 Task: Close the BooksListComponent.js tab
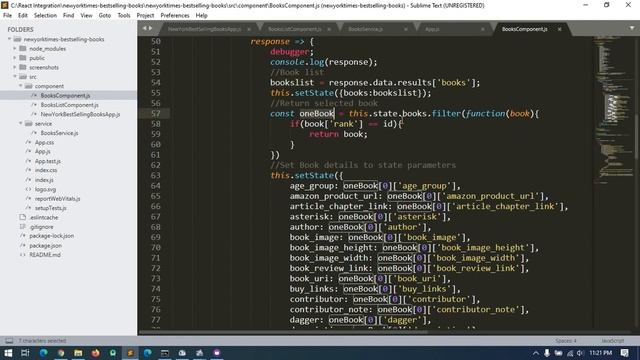[x=329, y=29]
